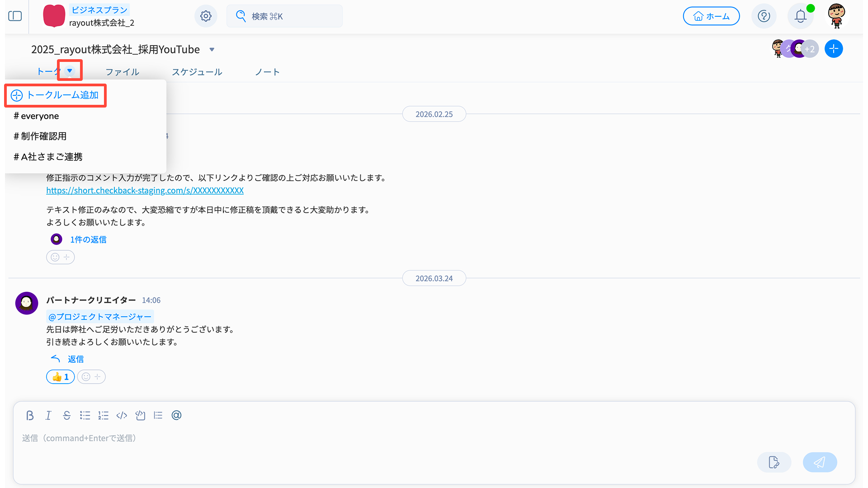Toggle the left sidebar panel icon
Viewport: 868px width, 488px height.
tap(15, 16)
